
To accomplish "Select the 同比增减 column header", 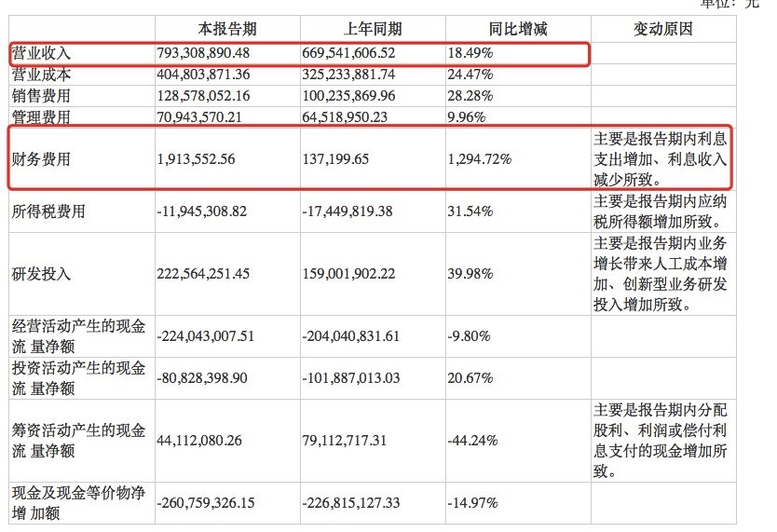I will coord(517,29).
